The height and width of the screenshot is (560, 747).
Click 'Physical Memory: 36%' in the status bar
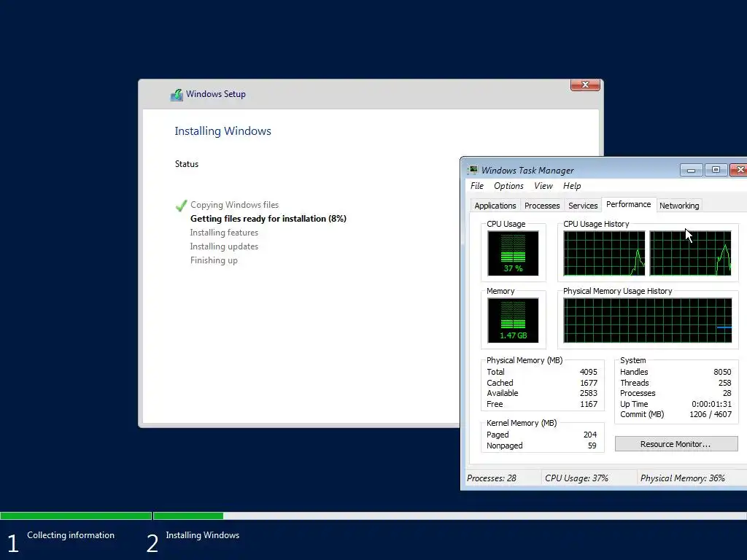click(683, 478)
